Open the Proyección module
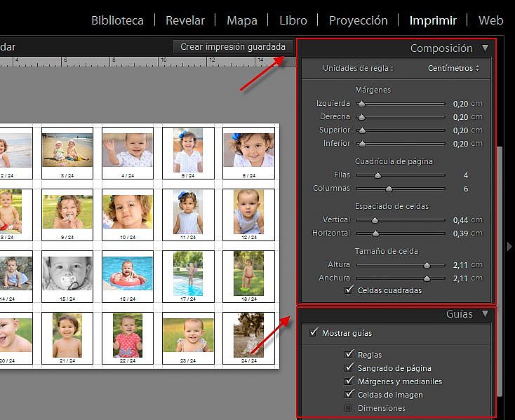The image size is (515, 420). click(x=358, y=20)
